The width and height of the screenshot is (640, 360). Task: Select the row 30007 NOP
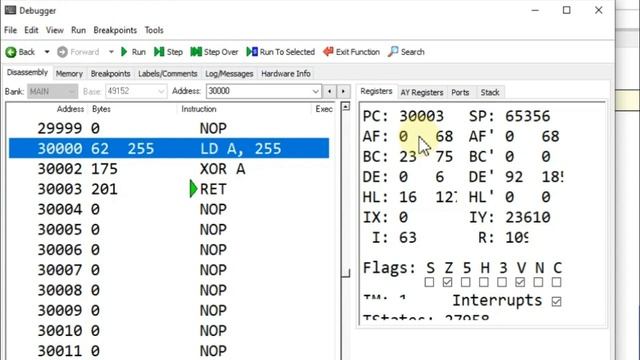169,270
